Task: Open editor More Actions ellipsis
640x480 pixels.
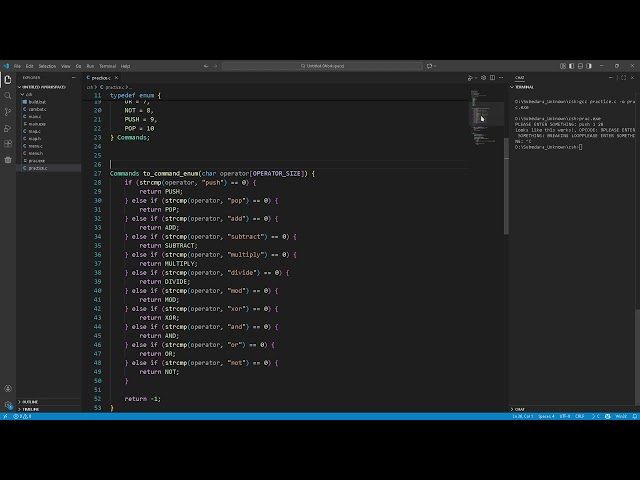Action: [x=501, y=78]
